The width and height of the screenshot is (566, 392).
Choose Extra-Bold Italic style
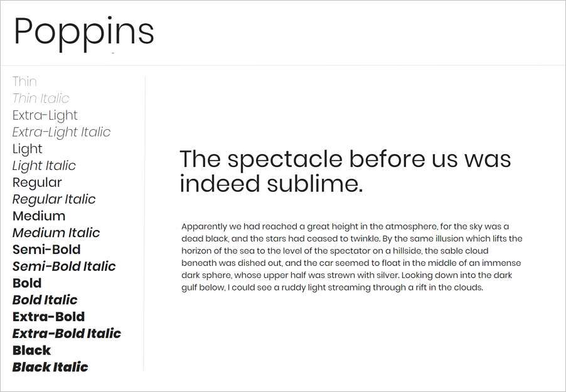[67, 334]
